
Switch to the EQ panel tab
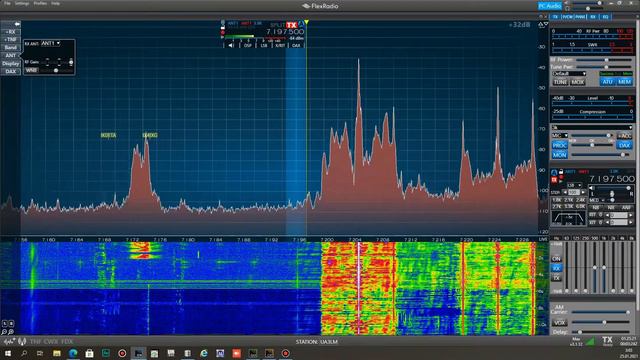click(x=605, y=17)
